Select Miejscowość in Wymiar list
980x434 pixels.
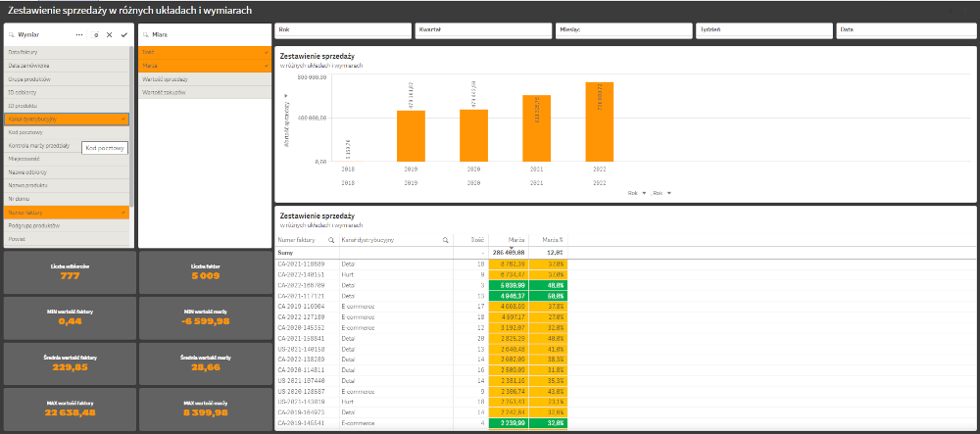tap(67, 160)
